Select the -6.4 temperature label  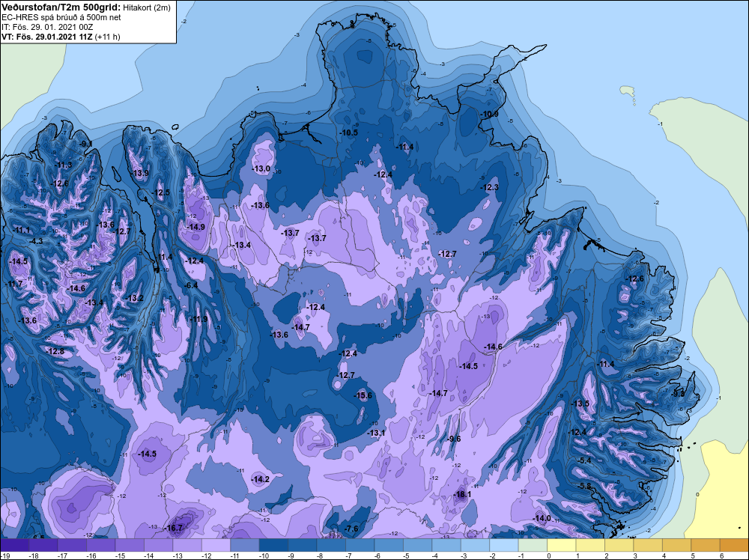(x=190, y=285)
